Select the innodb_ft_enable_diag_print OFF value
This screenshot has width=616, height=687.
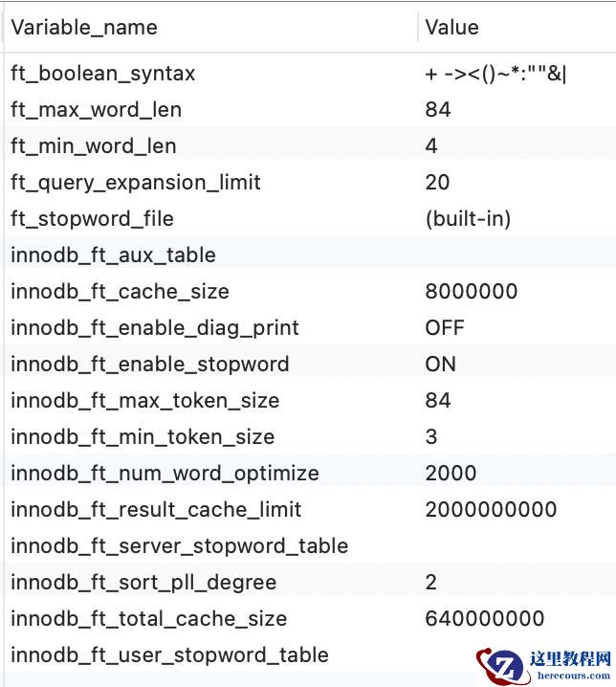pyautogui.click(x=445, y=328)
